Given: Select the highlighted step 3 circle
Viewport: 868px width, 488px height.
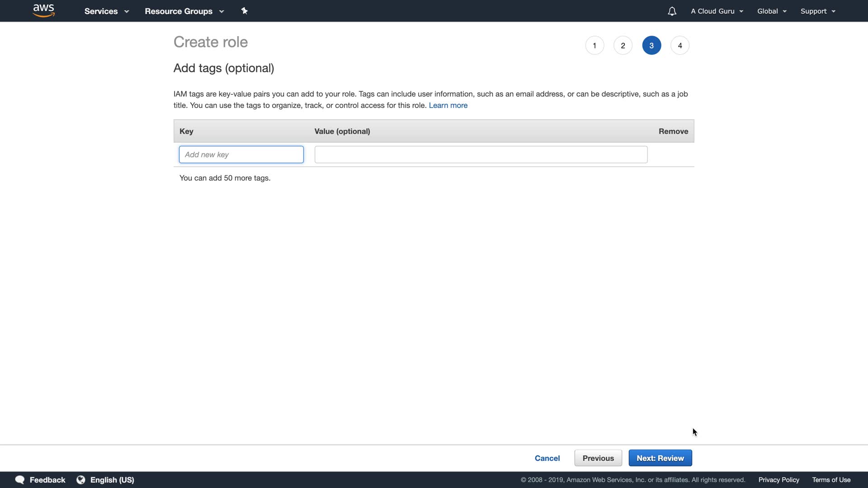Looking at the screenshot, I should coord(651,46).
